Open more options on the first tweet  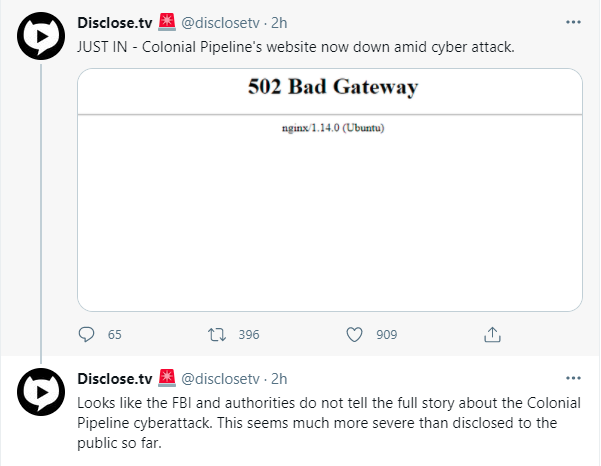[x=573, y=22]
